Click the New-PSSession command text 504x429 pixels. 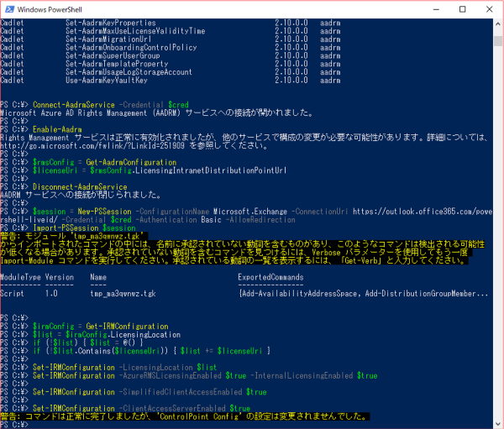point(104,212)
